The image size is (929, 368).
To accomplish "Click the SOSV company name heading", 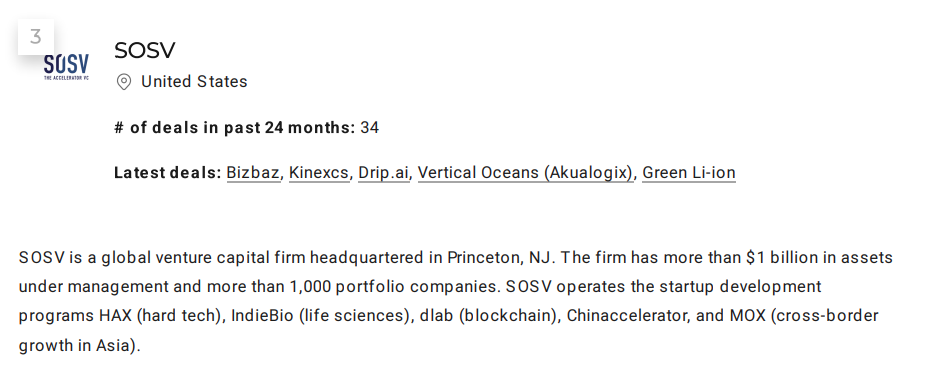I will pos(145,50).
